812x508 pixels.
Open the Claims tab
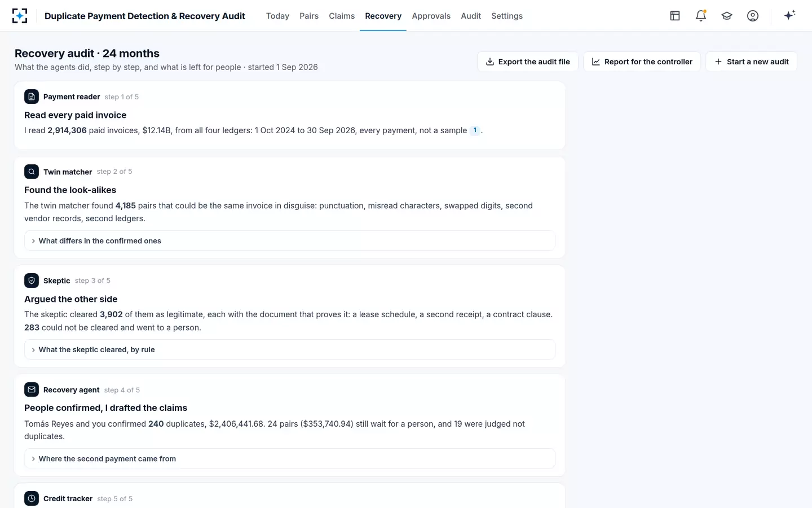click(342, 16)
